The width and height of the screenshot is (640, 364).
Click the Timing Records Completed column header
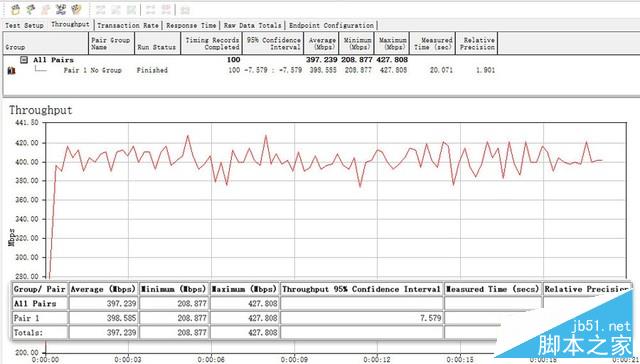pos(211,43)
